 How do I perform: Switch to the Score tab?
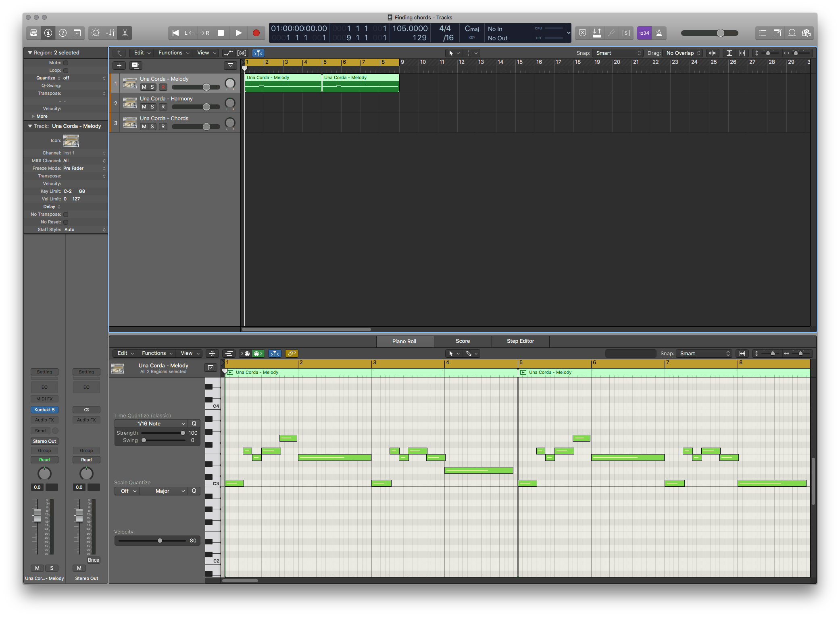coord(463,341)
